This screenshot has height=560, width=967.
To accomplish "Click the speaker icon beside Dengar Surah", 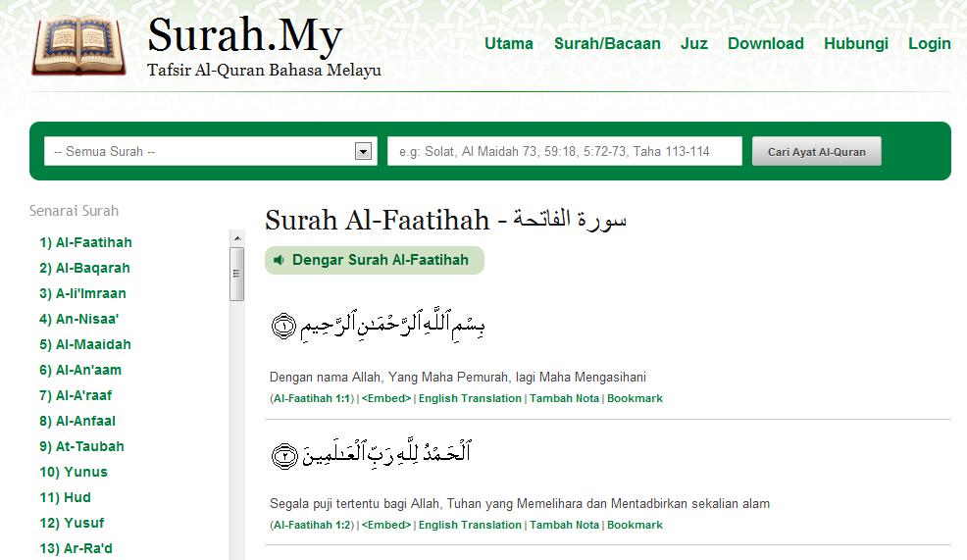I will pyautogui.click(x=279, y=260).
